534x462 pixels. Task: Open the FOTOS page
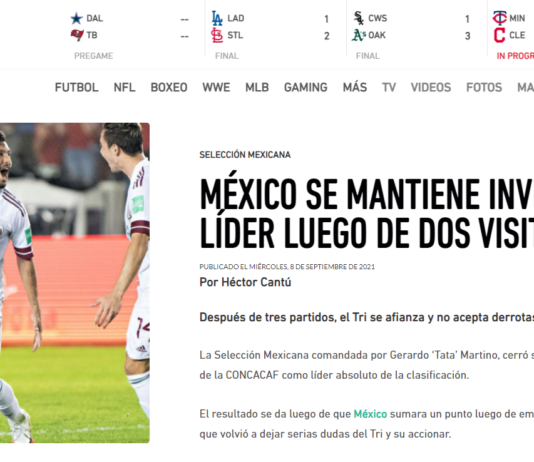pyautogui.click(x=484, y=87)
